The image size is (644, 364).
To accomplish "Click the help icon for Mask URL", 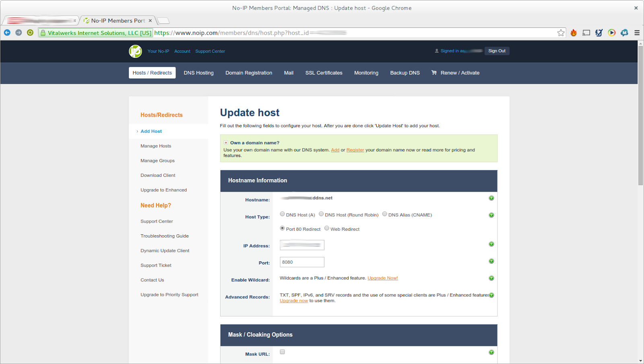I will 491,352.
